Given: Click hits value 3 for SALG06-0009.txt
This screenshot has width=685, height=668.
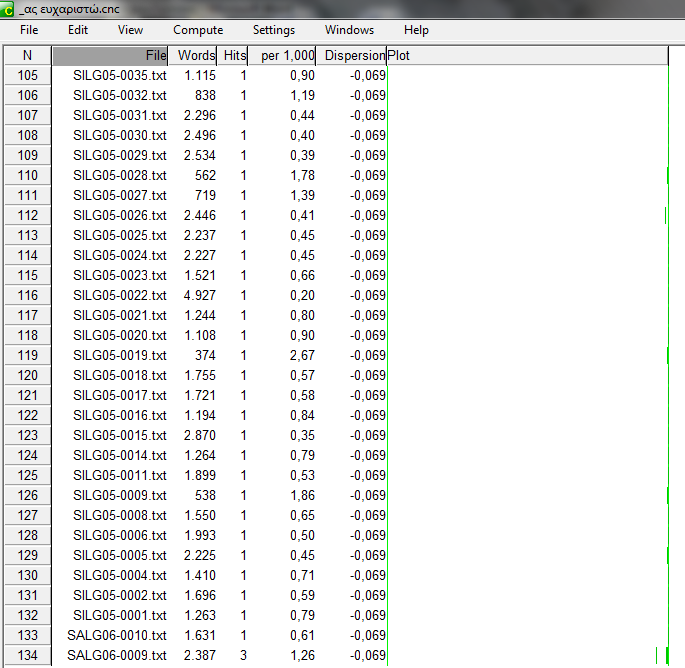Looking at the screenshot, I should (243, 656).
